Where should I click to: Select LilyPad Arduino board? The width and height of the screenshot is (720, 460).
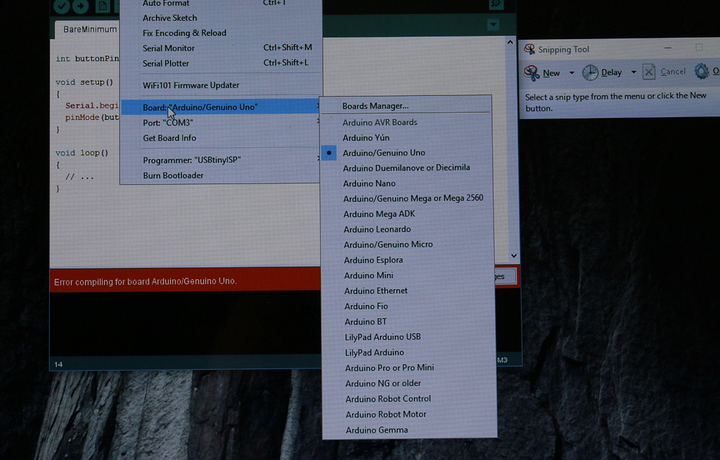(x=374, y=353)
